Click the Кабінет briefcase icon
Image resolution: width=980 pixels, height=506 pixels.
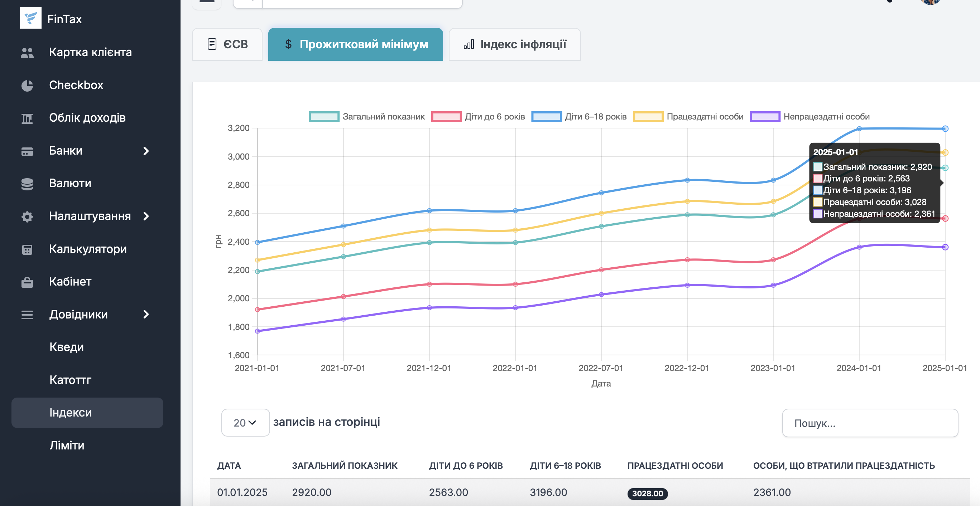pyautogui.click(x=27, y=282)
